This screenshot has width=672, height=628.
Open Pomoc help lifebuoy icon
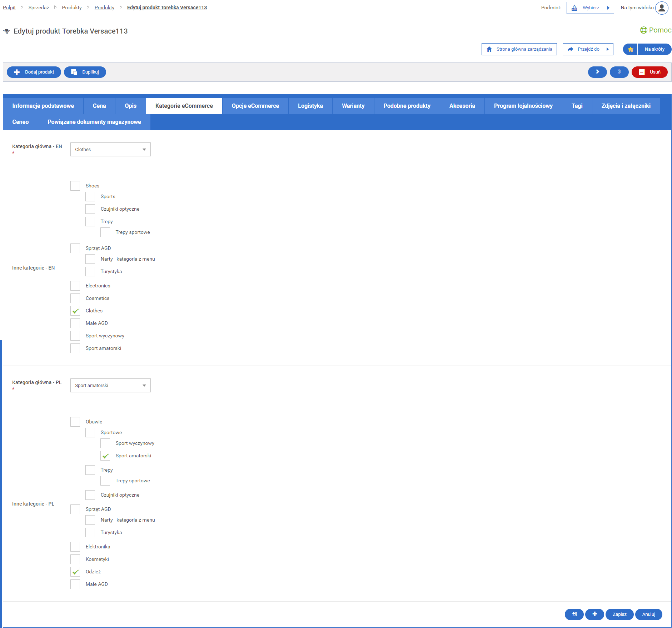pos(643,30)
